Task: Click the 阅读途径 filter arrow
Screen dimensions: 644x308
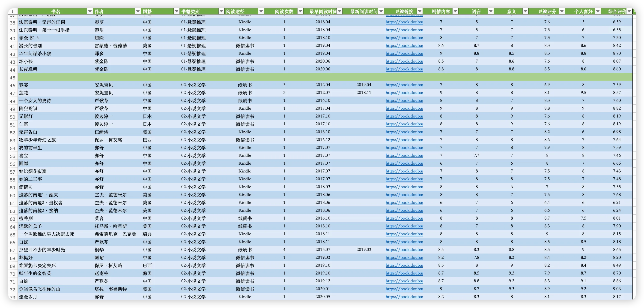Action: pos(261,11)
